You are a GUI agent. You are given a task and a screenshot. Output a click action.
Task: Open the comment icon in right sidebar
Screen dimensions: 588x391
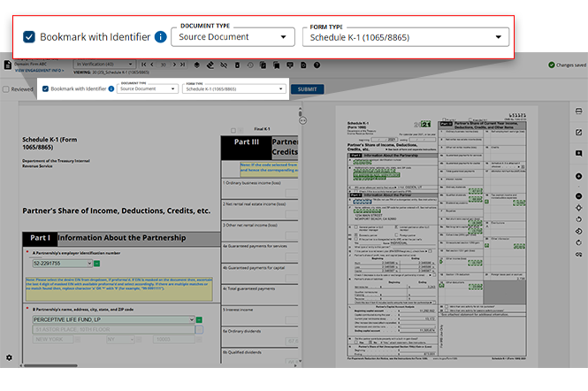tap(578, 153)
